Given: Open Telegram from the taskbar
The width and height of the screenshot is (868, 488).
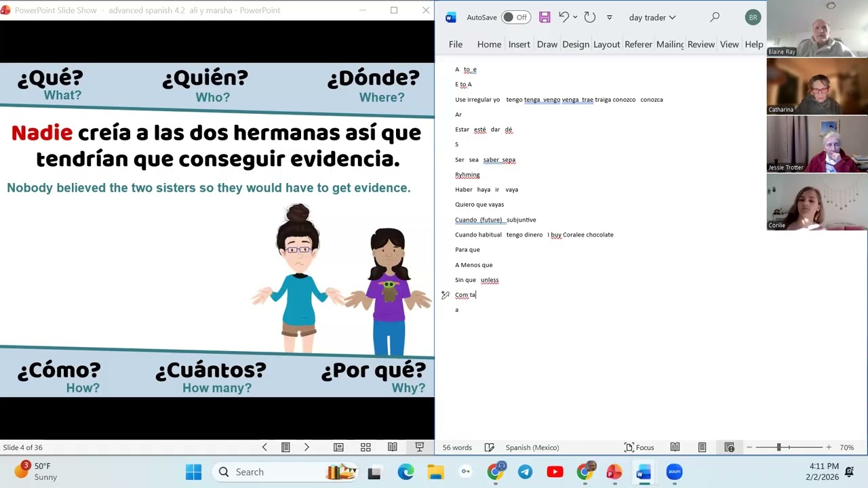Looking at the screenshot, I should click(x=525, y=472).
